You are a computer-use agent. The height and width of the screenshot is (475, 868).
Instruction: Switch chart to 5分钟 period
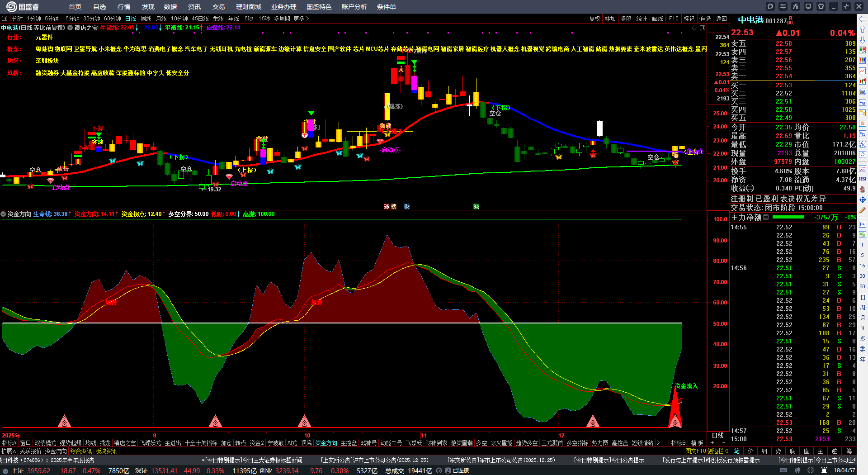(52, 19)
